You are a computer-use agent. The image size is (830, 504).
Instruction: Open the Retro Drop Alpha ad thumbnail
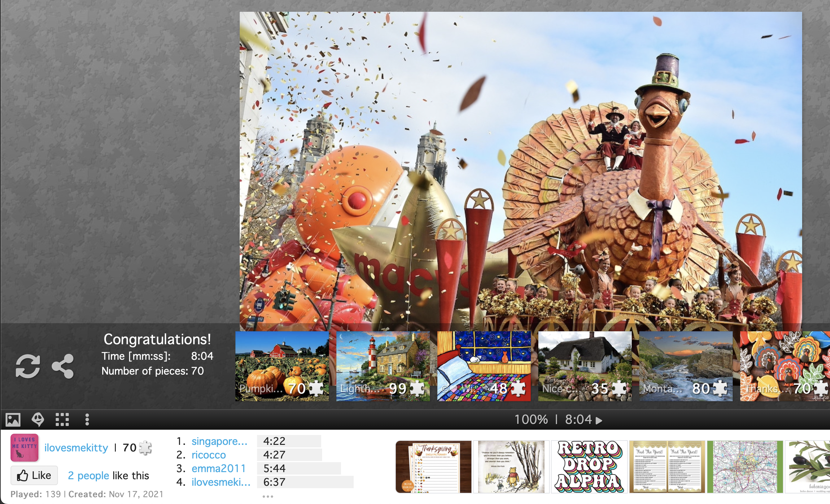coord(589,467)
